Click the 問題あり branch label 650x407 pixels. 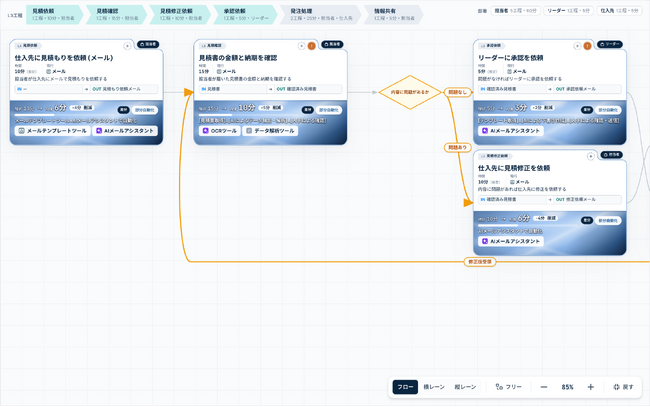[x=458, y=148]
